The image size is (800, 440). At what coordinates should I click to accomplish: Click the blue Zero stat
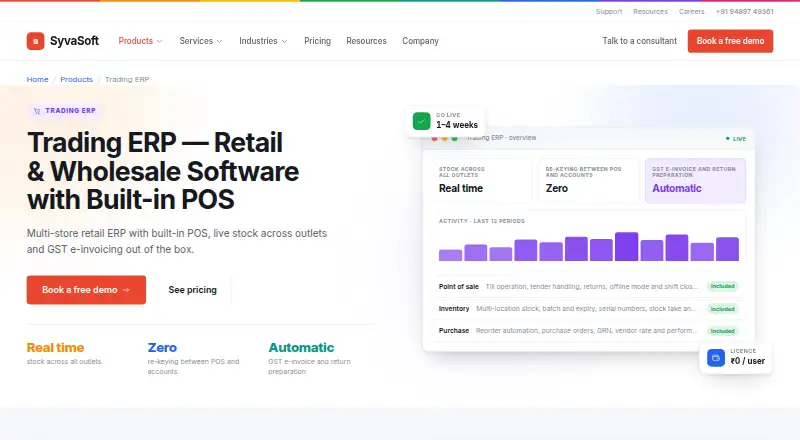(162, 348)
